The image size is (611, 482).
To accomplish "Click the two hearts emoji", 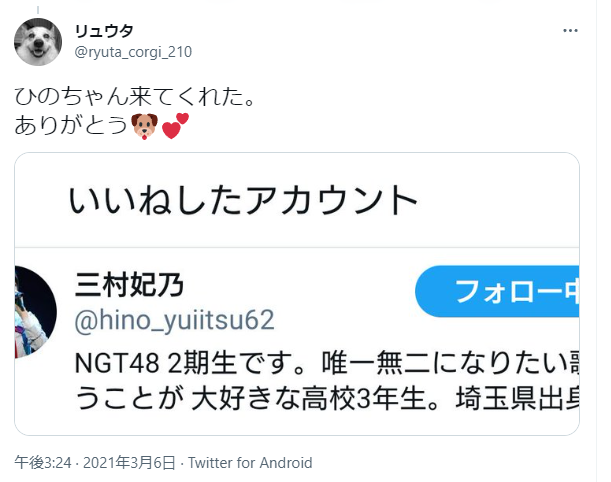I will point(175,126).
